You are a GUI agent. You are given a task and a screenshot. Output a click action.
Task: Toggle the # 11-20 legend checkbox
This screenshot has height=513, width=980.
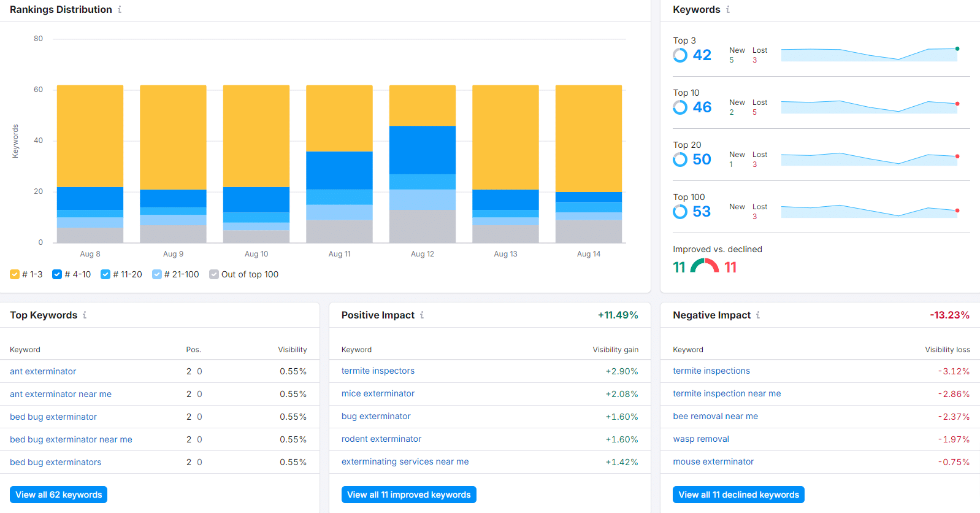pyautogui.click(x=105, y=274)
